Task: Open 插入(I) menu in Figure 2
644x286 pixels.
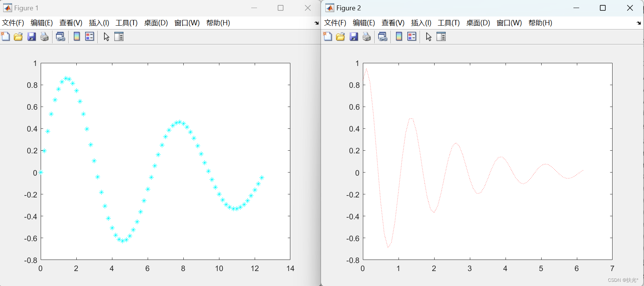Action: click(421, 23)
